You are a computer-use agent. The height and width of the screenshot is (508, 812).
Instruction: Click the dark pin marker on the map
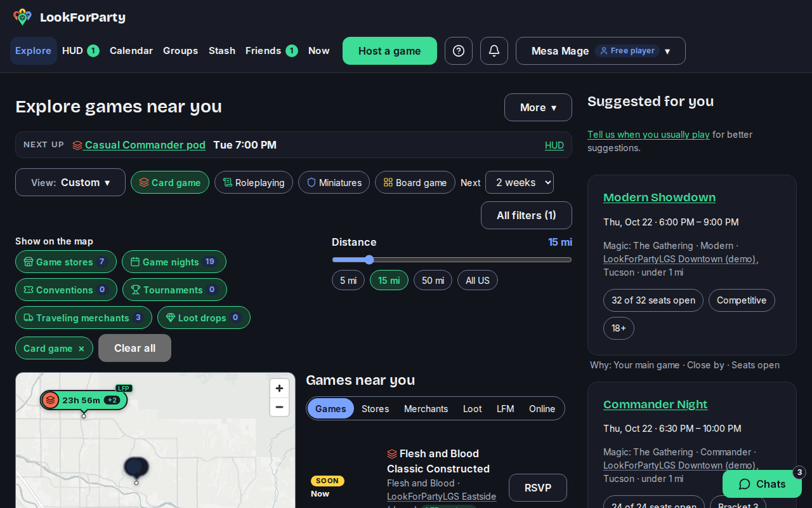pos(136,468)
